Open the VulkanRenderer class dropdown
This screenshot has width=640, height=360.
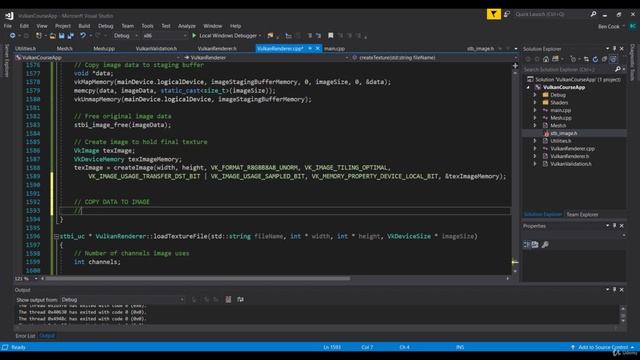pyautogui.click(x=266, y=58)
